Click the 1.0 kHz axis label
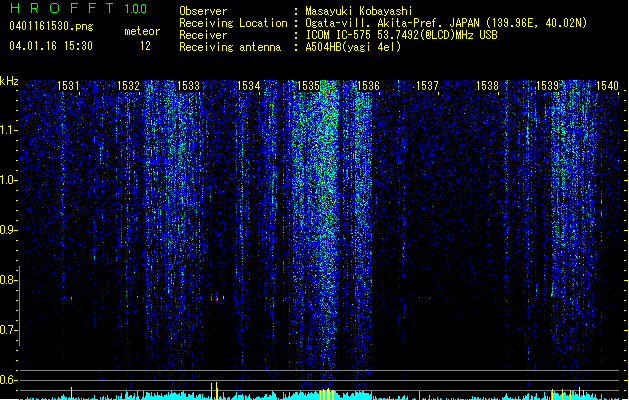The height and width of the screenshot is (400, 629). tap(8, 180)
